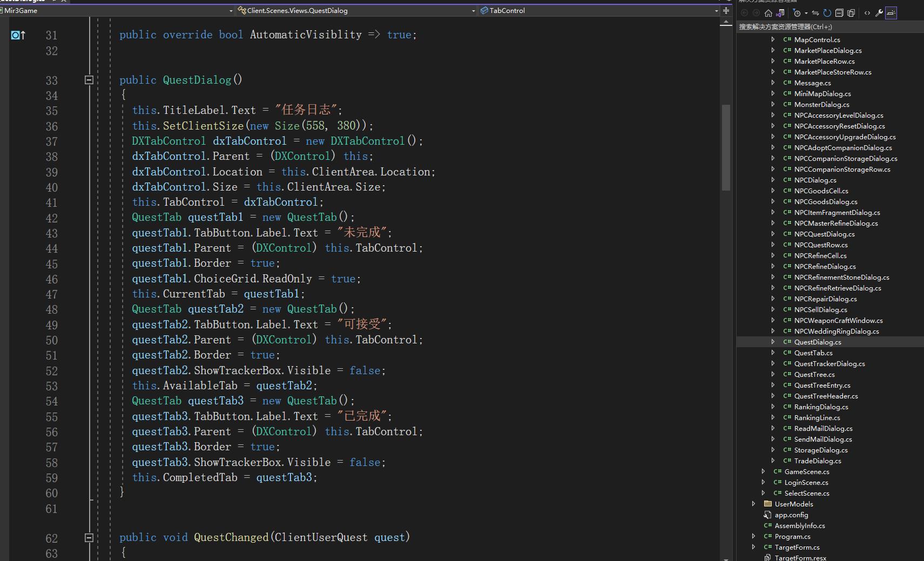The height and width of the screenshot is (561, 924).
Task: Select NPCQuestDialog.cs file
Action: click(x=825, y=234)
